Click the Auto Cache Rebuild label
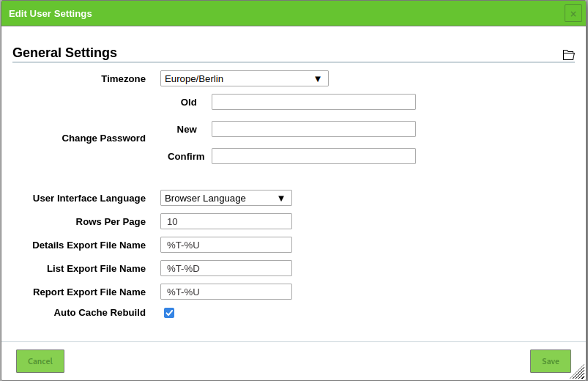The width and height of the screenshot is (588, 381). [100, 313]
